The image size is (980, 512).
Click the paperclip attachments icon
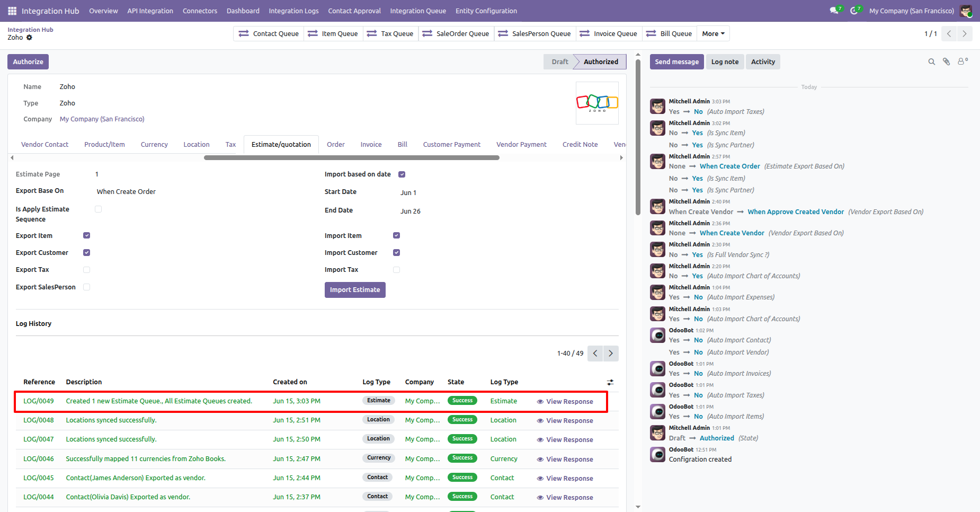click(946, 62)
